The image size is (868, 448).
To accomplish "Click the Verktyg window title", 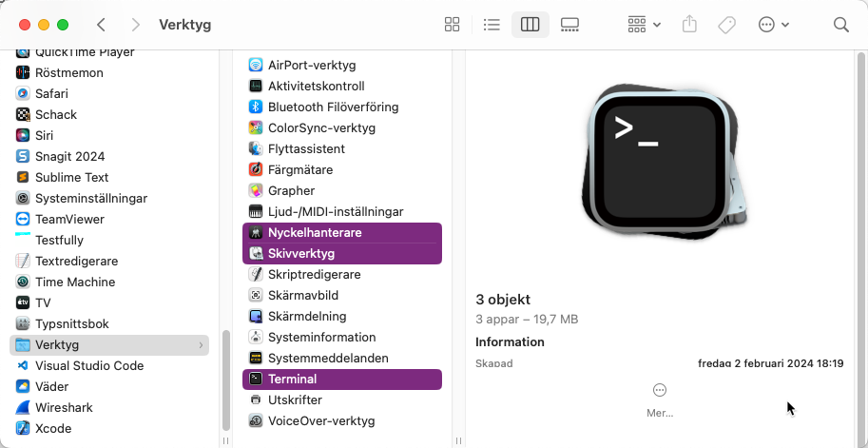I will (184, 25).
